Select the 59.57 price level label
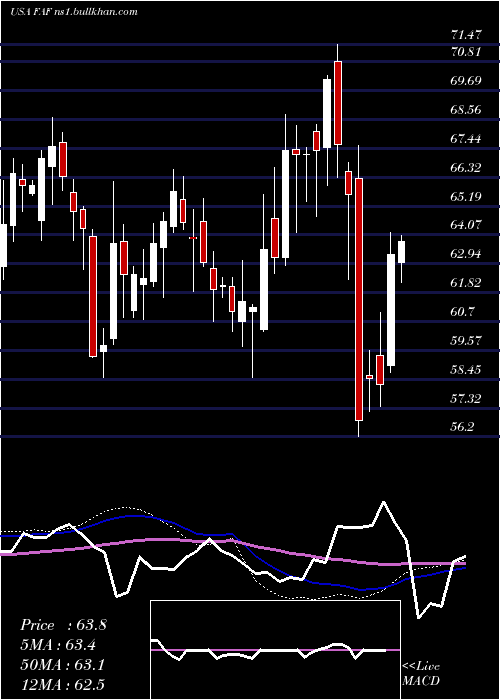Screen dimensions: 500x700 [467, 341]
